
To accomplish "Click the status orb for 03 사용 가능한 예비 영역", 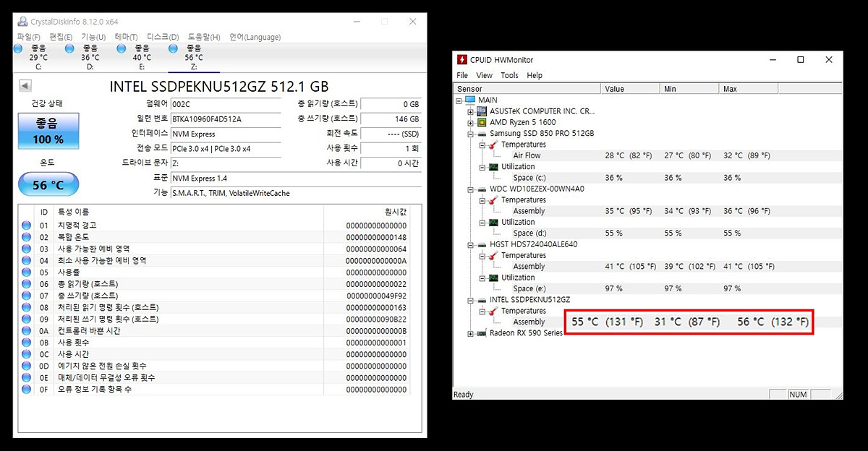I will click(x=27, y=249).
